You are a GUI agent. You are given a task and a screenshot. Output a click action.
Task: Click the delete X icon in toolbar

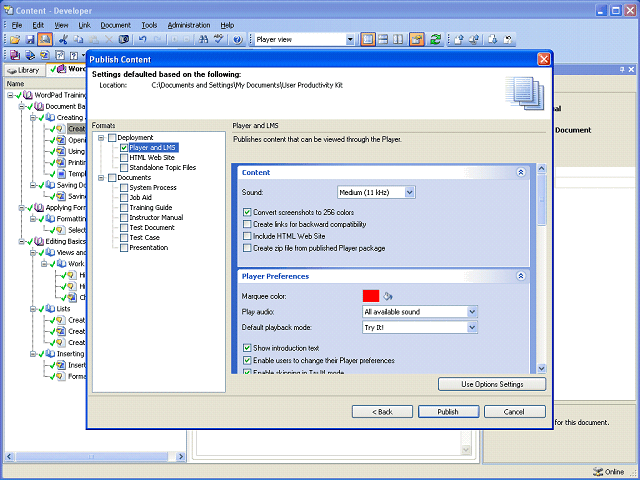[109, 40]
